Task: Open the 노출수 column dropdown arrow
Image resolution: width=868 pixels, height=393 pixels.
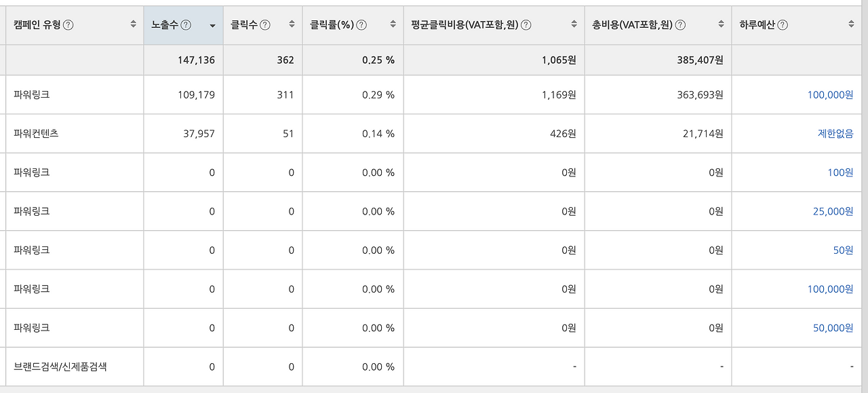Action: coord(212,25)
